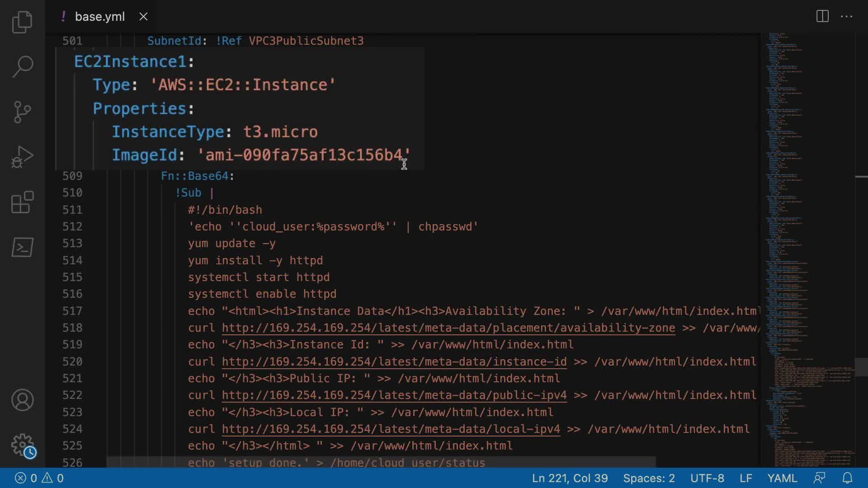Viewport: 868px width, 488px height.
Task: Click the Spaces: 2 indentation setting
Action: (649, 478)
